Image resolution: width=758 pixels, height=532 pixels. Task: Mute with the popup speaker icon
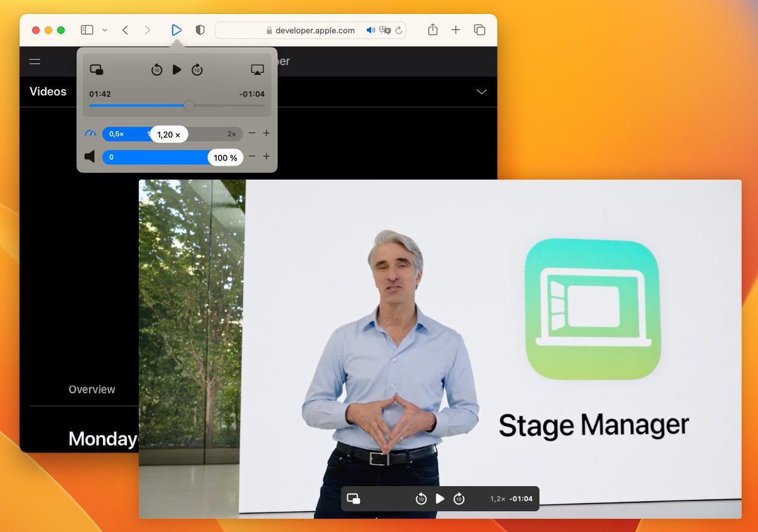point(90,157)
